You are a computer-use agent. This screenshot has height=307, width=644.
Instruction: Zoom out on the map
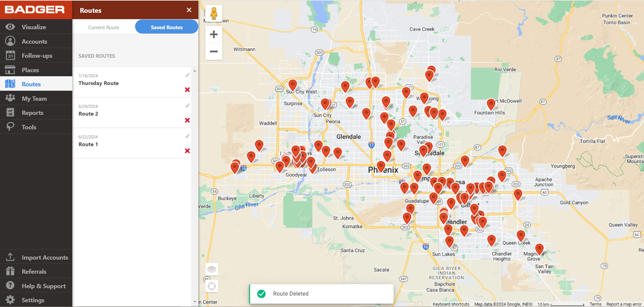214,51
